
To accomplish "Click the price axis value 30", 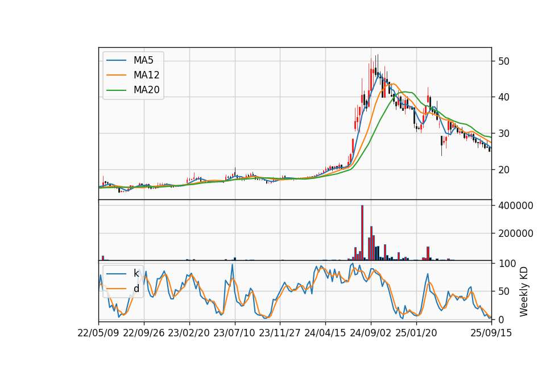I will click(504, 134).
